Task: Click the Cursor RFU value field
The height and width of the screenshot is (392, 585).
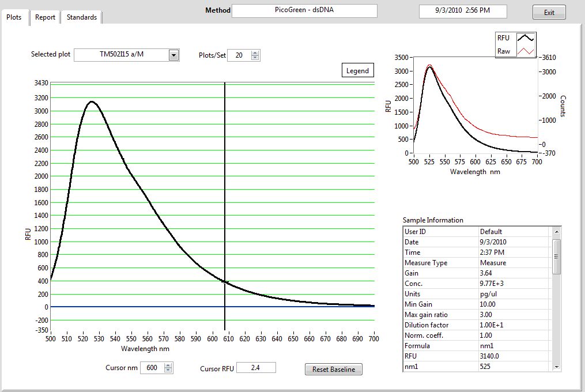Action: pos(255,368)
